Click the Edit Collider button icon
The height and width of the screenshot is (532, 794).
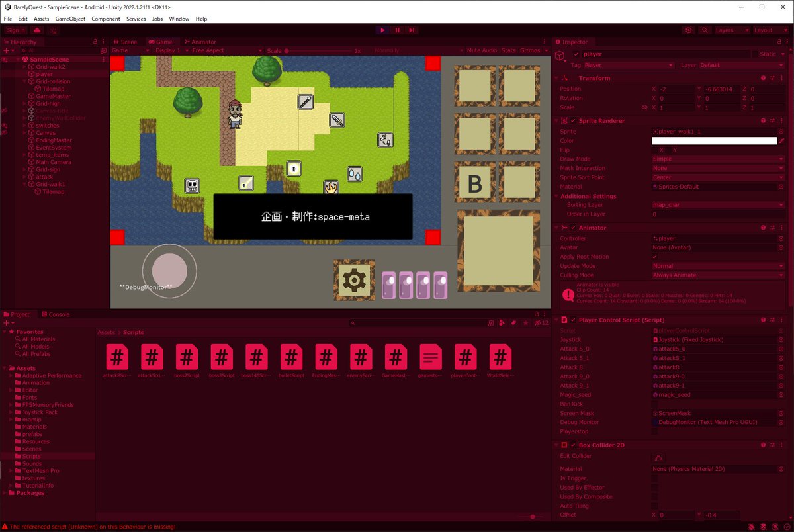coord(658,457)
